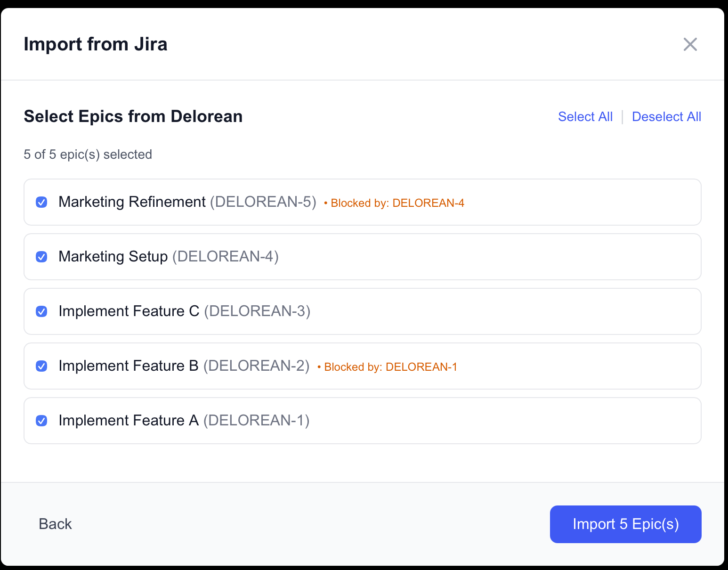Click the Select Epics from Delorean heading
This screenshot has width=728, height=570.
click(x=133, y=116)
